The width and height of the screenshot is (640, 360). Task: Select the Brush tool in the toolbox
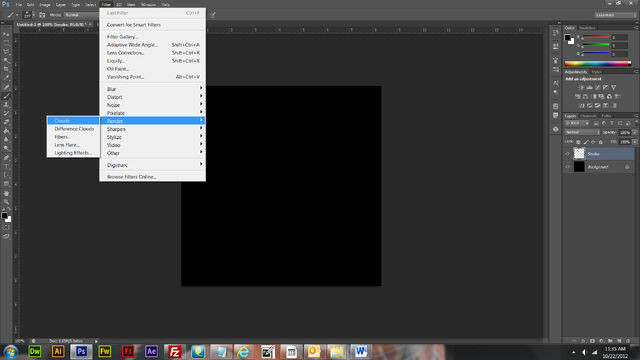pyautogui.click(x=6, y=96)
